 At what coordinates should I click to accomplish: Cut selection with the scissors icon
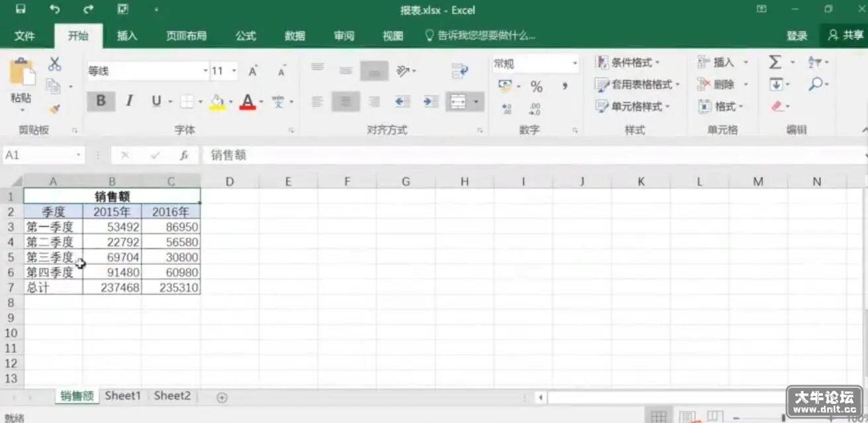point(55,64)
